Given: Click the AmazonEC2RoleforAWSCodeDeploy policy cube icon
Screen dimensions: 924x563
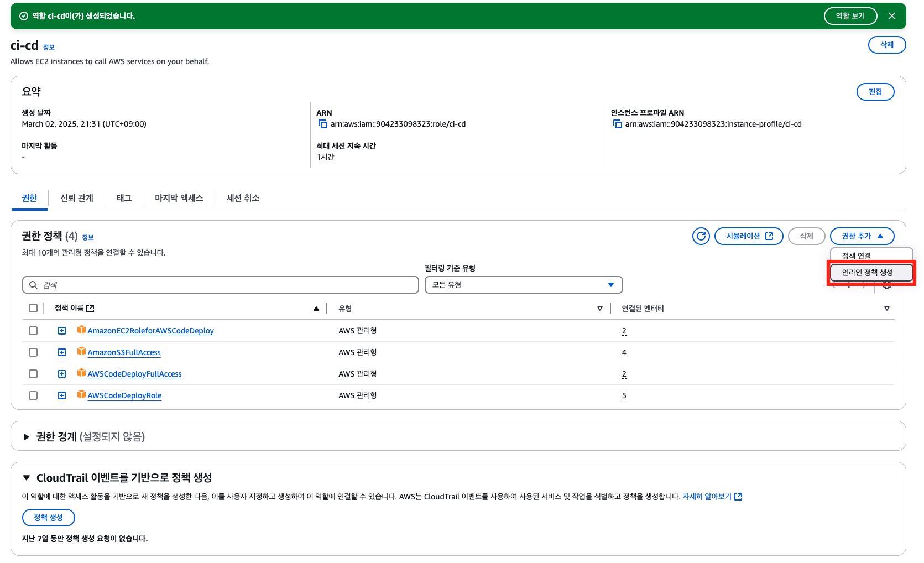Looking at the screenshot, I should tap(81, 330).
